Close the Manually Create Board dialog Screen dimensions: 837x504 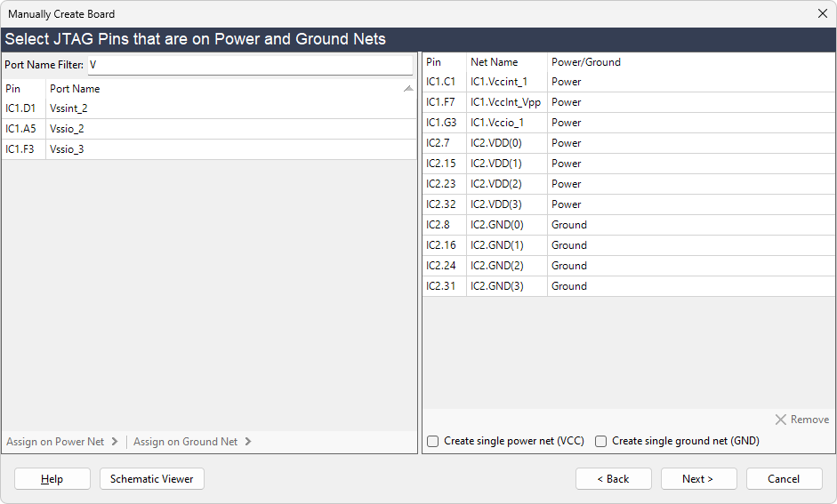click(822, 14)
